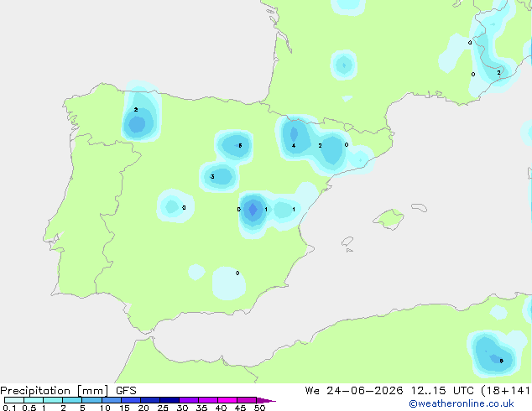
Task: Click the legend label '50'
Action: point(259,408)
